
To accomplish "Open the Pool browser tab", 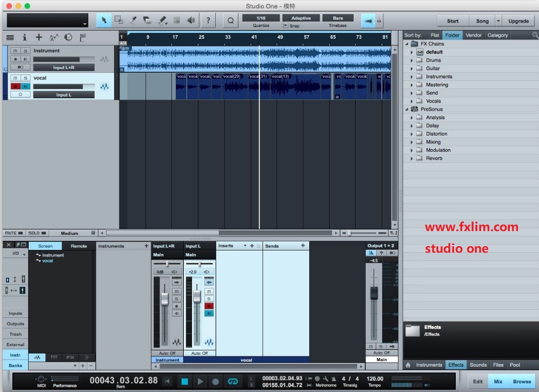I will pos(515,365).
